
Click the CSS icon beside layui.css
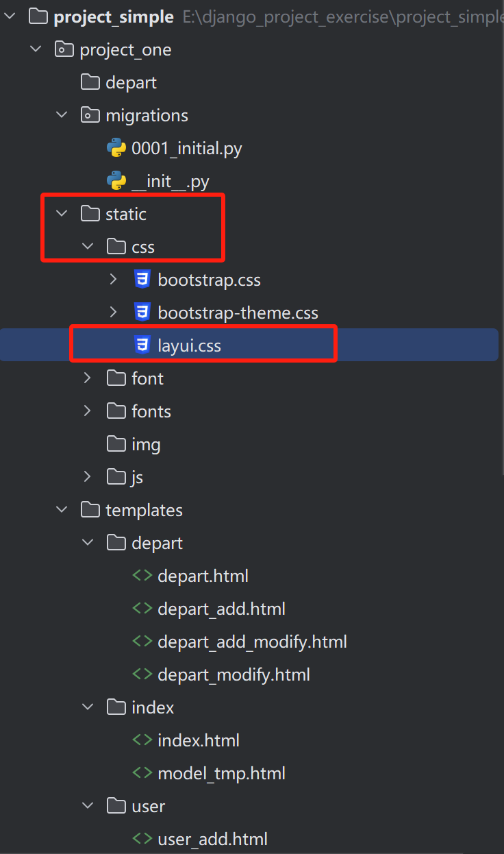(142, 345)
